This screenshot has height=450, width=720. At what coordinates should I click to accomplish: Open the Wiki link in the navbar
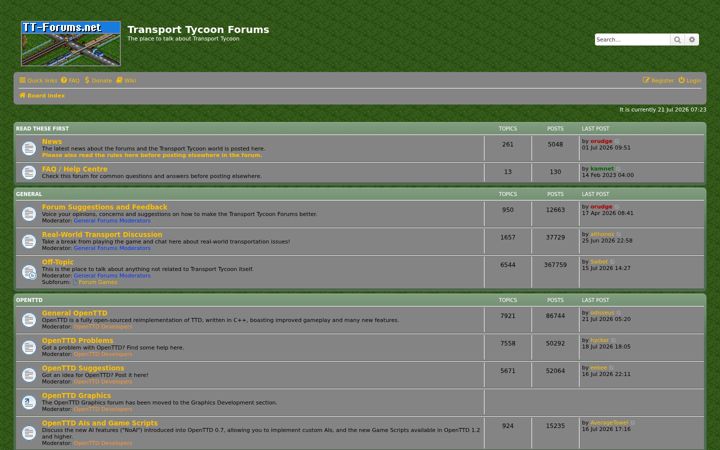[126, 80]
